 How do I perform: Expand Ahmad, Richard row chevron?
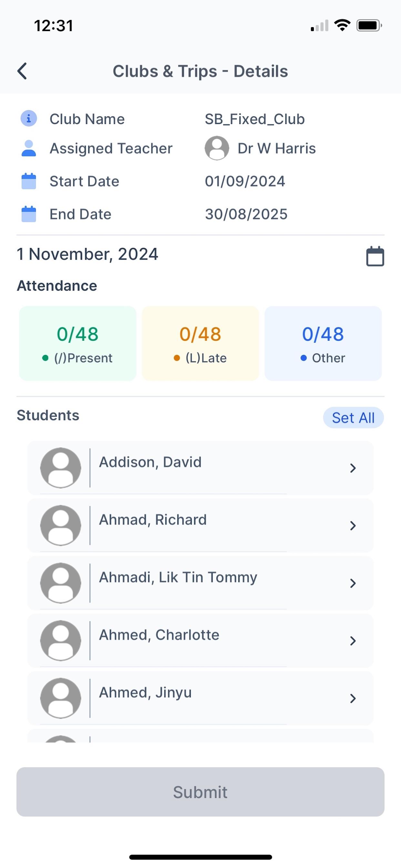tap(353, 526)
